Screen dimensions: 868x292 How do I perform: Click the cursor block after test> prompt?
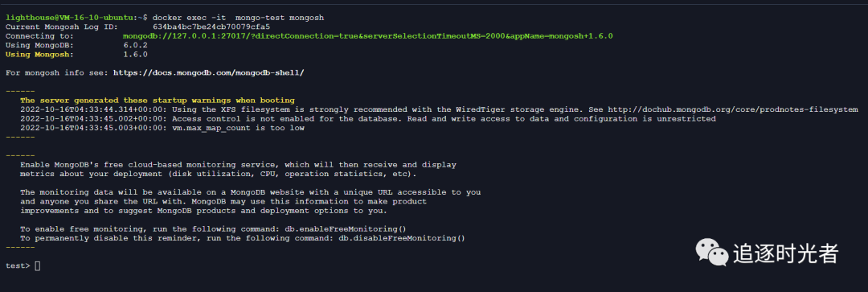[x=38, y=266]
